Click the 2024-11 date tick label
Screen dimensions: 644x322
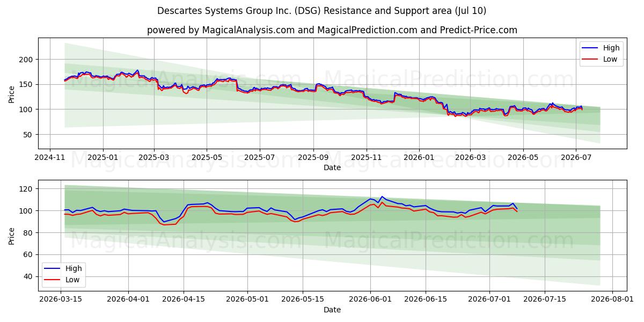click(50, 158)
